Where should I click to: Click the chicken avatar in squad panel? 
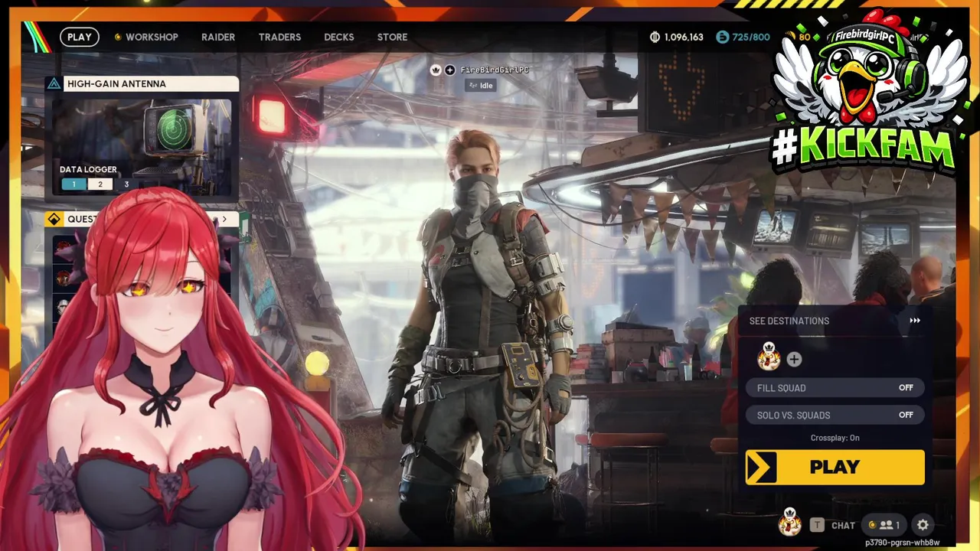[769, 357]
